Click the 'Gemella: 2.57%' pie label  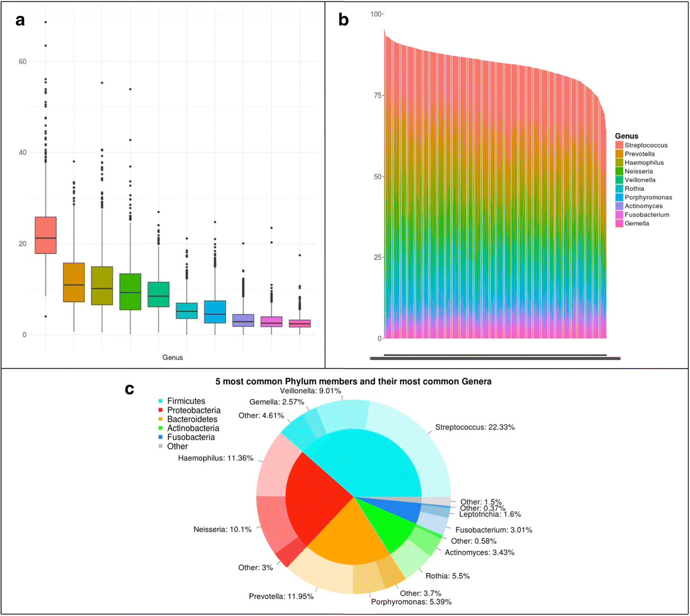[277, 402]
